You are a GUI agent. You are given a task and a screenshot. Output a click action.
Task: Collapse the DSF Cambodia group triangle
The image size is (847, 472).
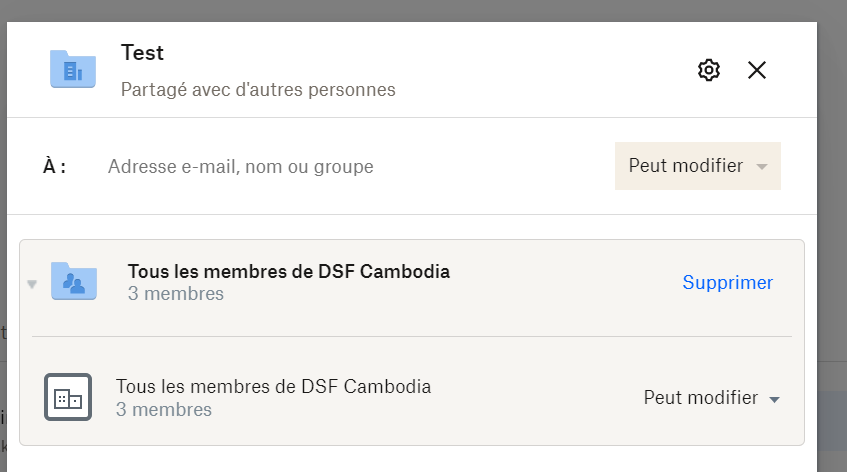(x=32, y=284)
